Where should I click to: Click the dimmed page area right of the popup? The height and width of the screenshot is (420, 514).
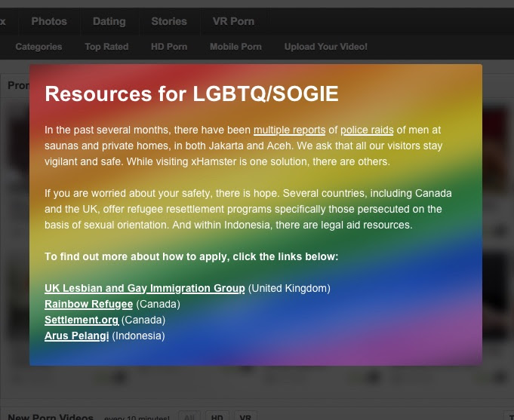498,226
